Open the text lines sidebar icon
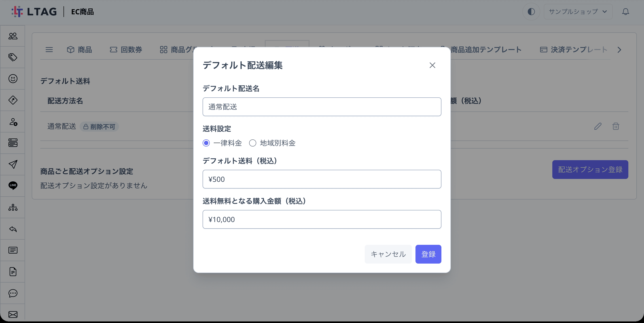This screenshot has height=323, width=644. coord(13,250)
